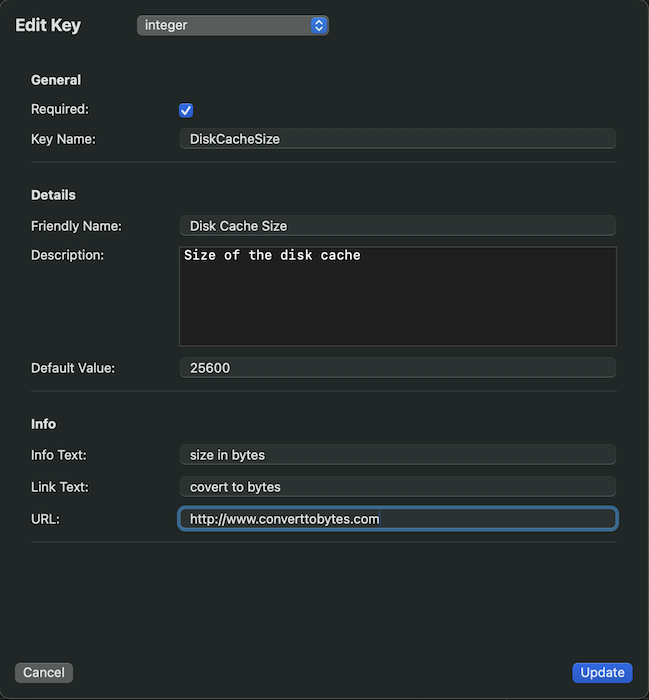The height and width of the screenshot is (700, 649).
Task: Focus the URL input field
Action: tap(398, 519)
